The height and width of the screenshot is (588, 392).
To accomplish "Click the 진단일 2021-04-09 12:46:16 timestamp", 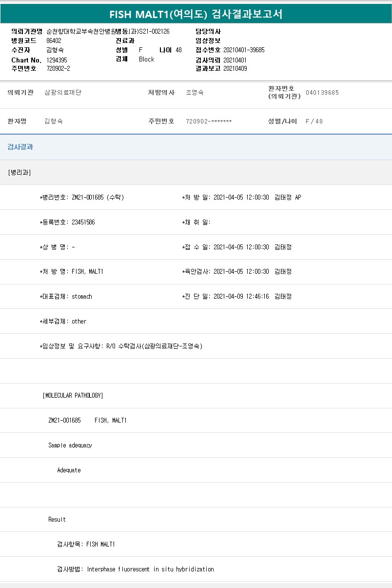I will point(241,296).
